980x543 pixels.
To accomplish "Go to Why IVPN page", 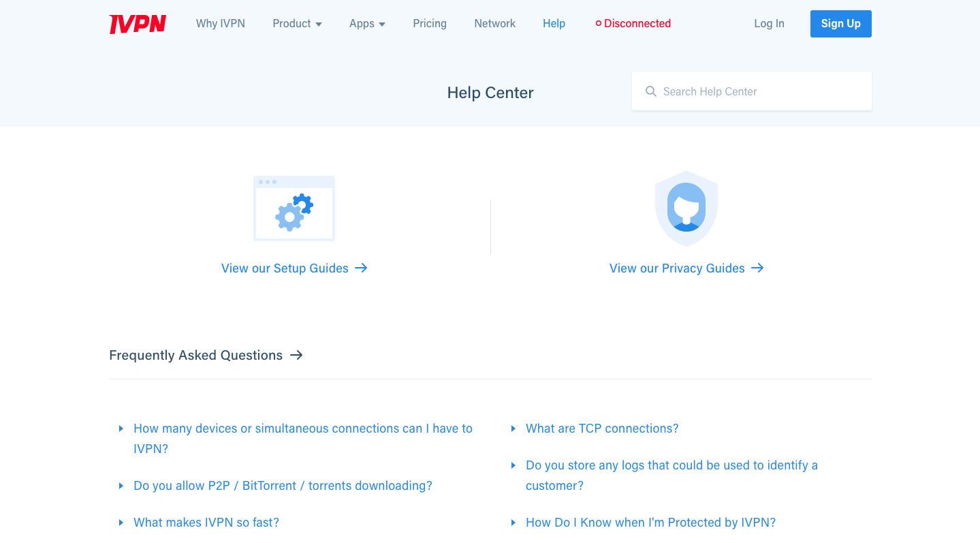I will [221, 23].
